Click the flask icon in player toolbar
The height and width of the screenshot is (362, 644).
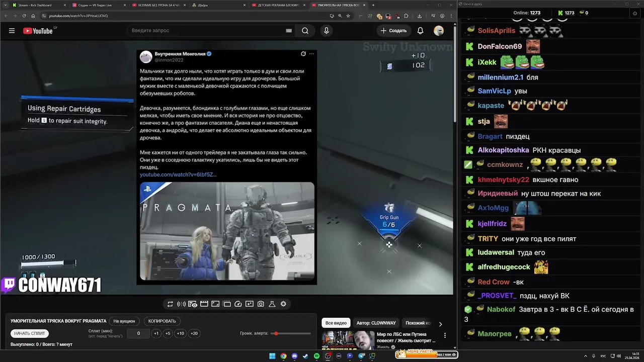click(x=272, y=304)
